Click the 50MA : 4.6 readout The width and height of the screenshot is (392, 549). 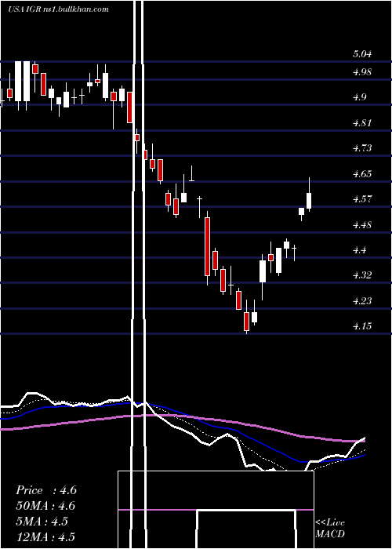46,506
